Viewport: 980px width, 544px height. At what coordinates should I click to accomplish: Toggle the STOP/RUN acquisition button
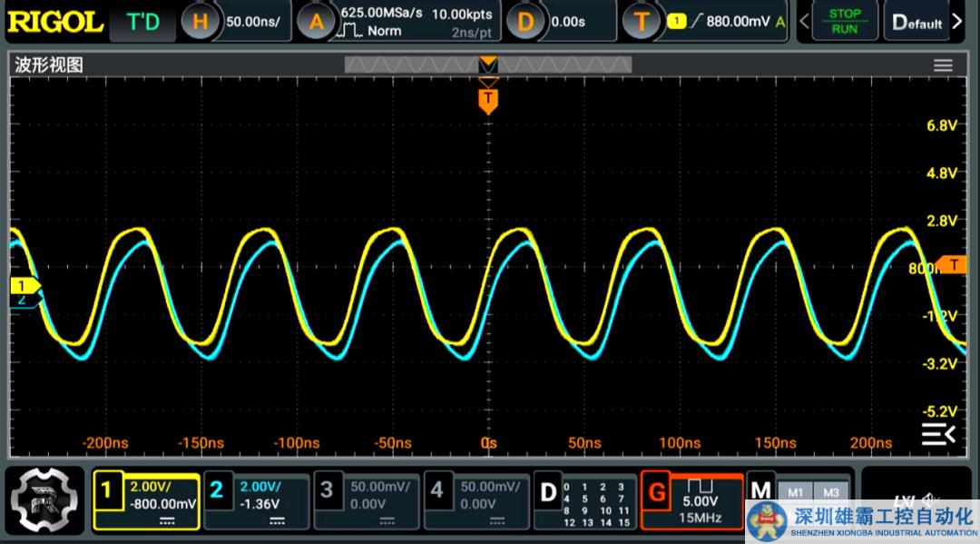click(x=844, y=21)
